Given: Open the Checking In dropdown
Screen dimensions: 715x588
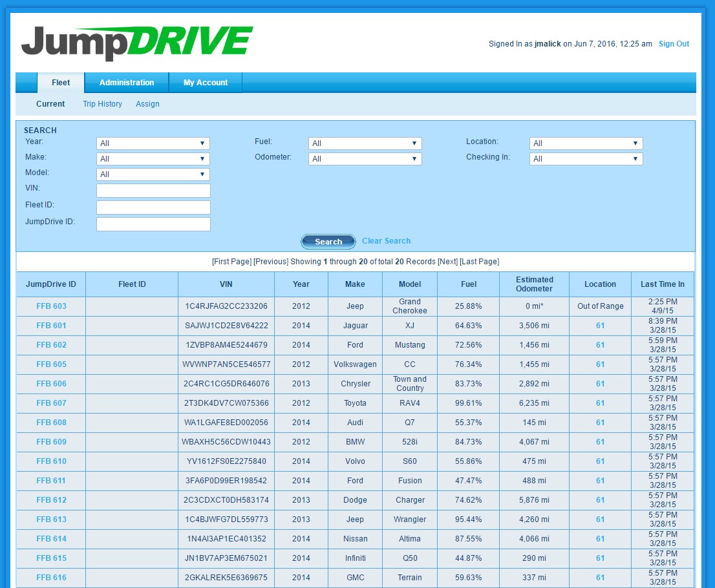Looking at the screenshot, I should 586,159.
